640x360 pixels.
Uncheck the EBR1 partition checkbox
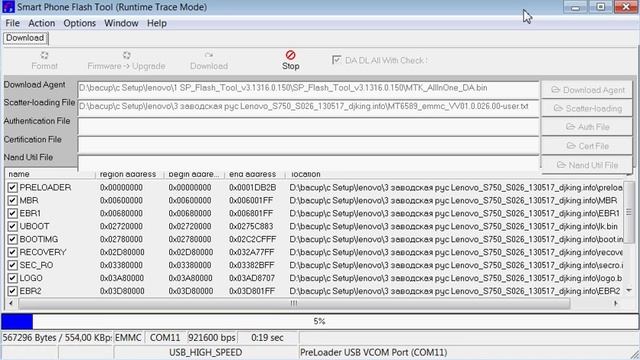(x=12, y=213)
